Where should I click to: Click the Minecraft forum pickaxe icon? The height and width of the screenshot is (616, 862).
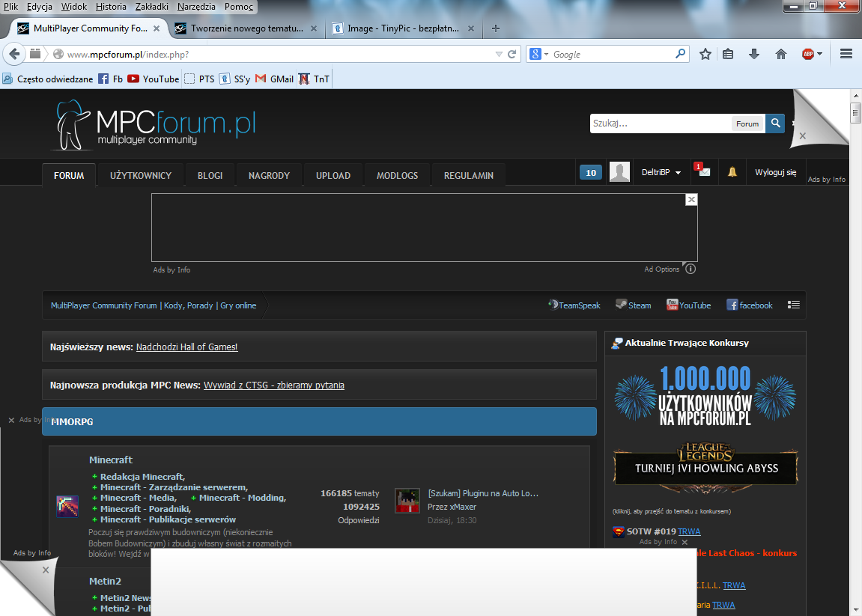(67, 506)
